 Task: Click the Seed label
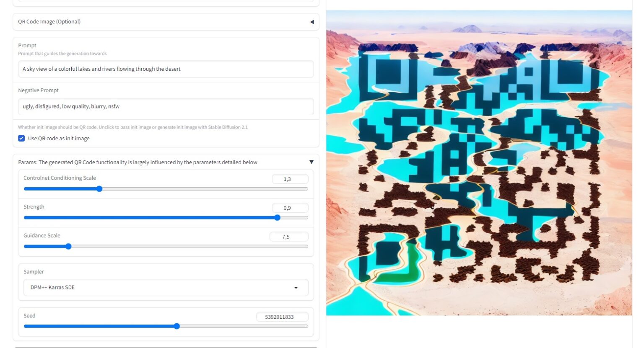29,316
